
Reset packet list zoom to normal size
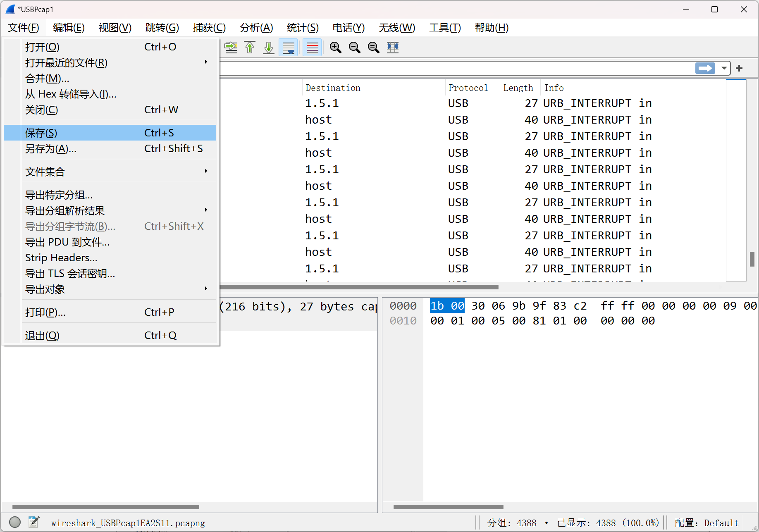(x=373, y=48)
